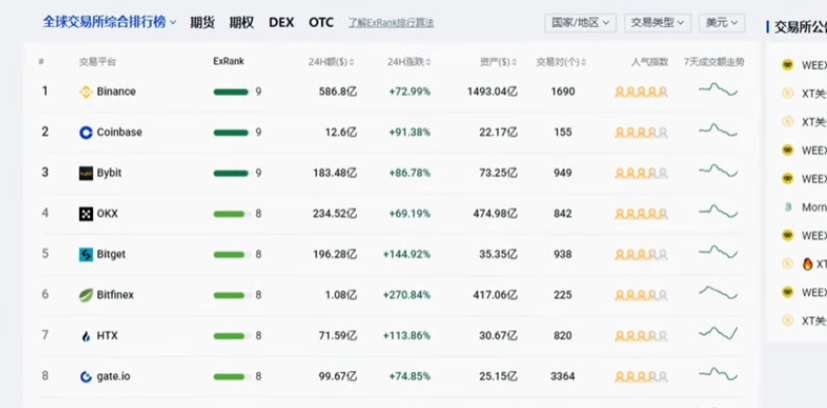The width and height of the screenshot is (827, 408).
Task: Sort by the 资产($) column header
Action: point(498,62)
